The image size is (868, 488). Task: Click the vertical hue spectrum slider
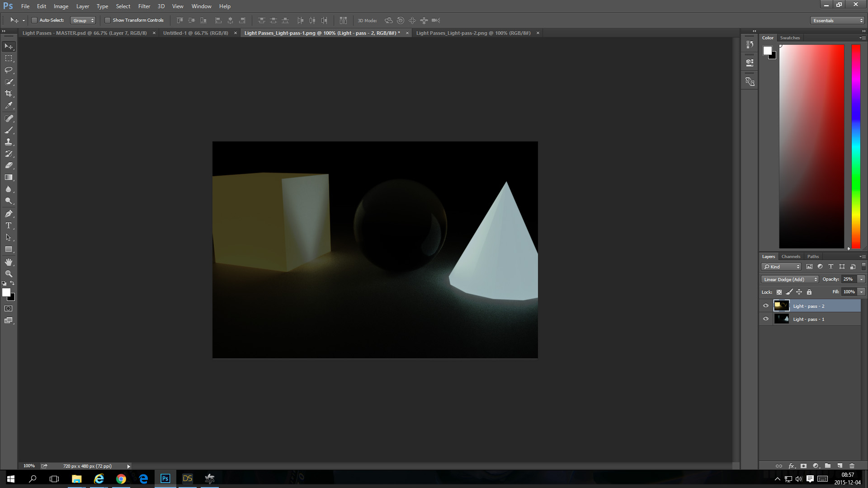pyautogui.click(x=856, y=146)
